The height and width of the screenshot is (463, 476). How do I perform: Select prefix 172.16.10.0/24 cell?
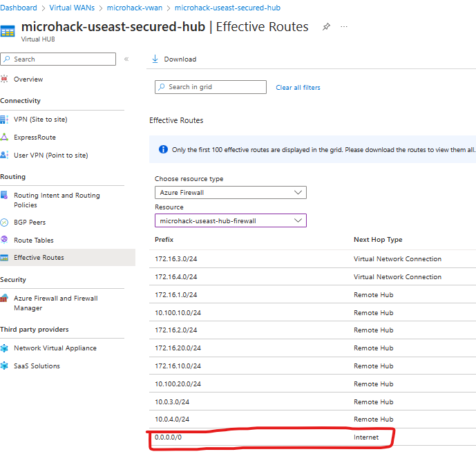[178, 366]
